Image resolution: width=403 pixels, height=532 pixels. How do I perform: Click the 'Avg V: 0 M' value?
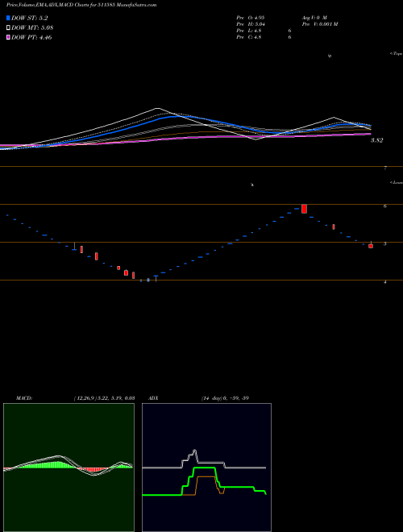click(x=314, y=17)
